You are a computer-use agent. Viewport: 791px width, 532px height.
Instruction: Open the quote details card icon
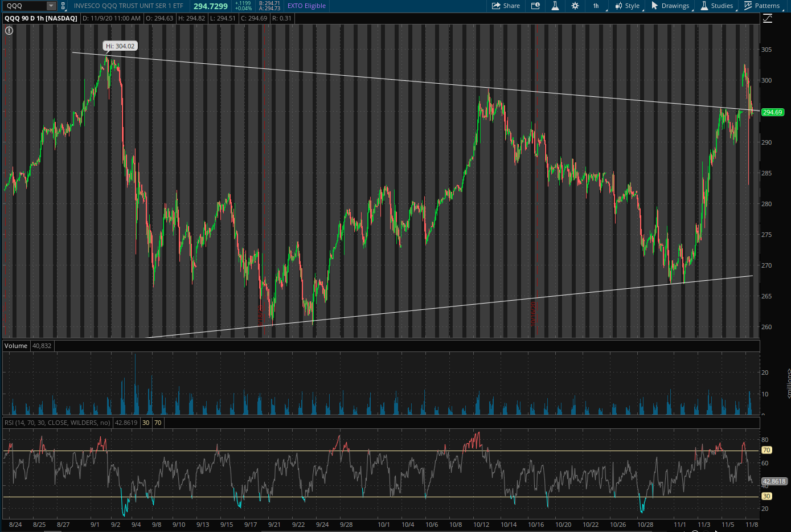tap(535, 6)
